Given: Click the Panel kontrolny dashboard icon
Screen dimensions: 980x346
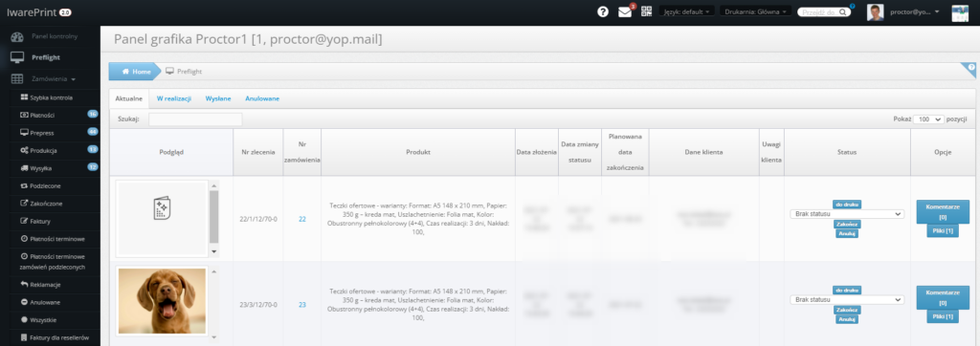Looking at the screenshot, I should [17, 37].
